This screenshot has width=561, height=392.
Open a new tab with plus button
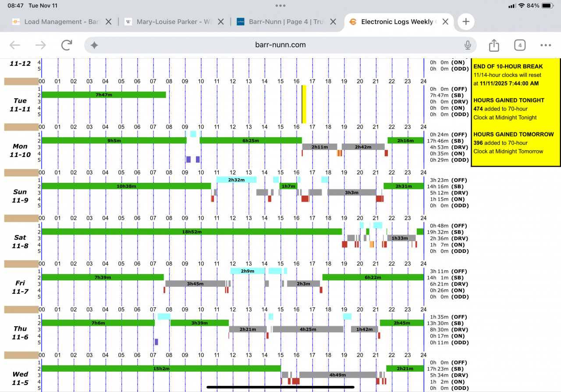click(465, 21)
